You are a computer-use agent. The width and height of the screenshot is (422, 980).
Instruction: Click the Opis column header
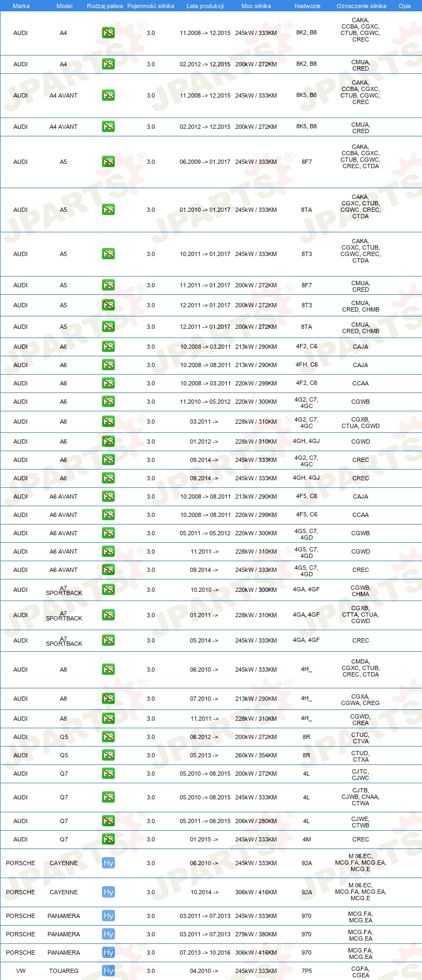405,6
